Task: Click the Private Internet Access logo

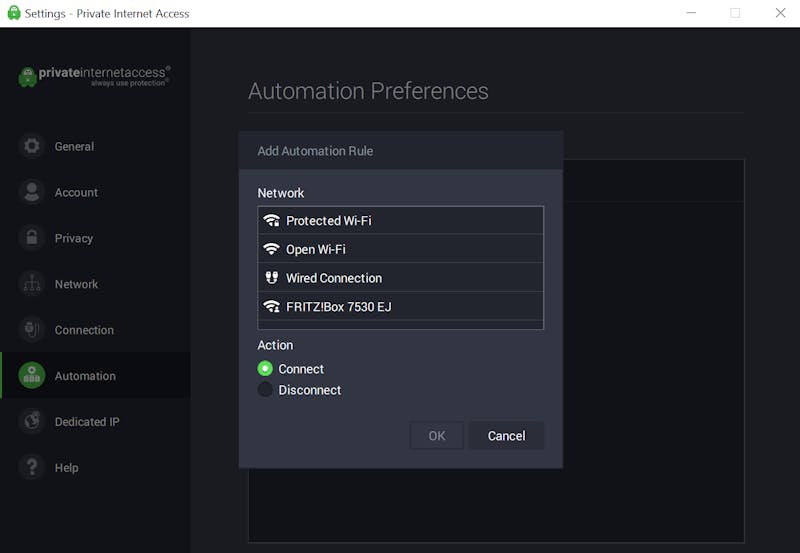Action: 94,77
